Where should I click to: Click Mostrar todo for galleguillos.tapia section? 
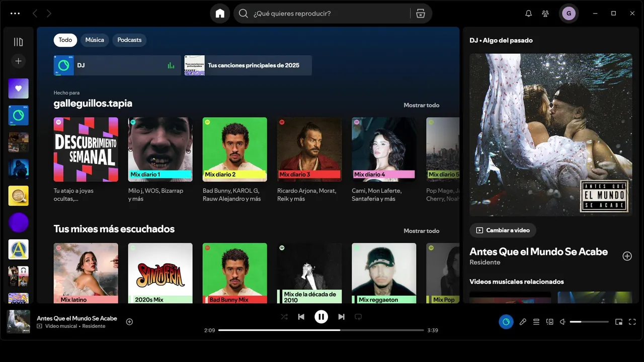point(421,105)
